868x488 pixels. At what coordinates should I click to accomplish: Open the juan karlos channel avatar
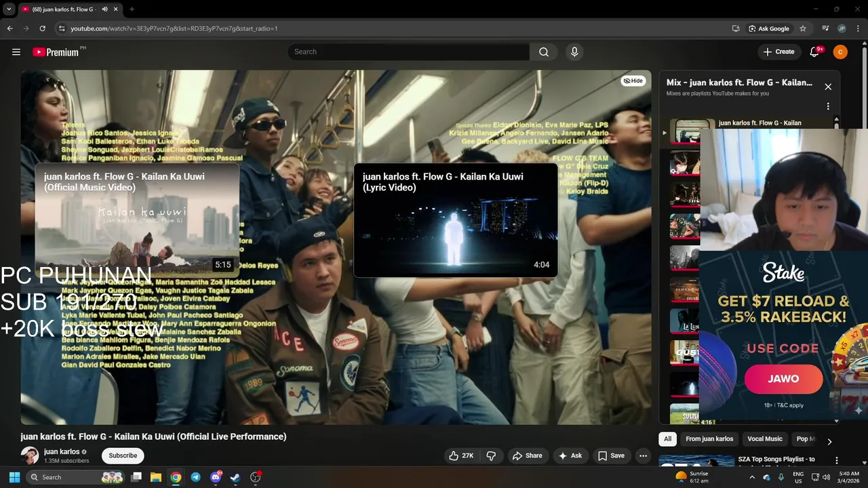tap(29, 455)
